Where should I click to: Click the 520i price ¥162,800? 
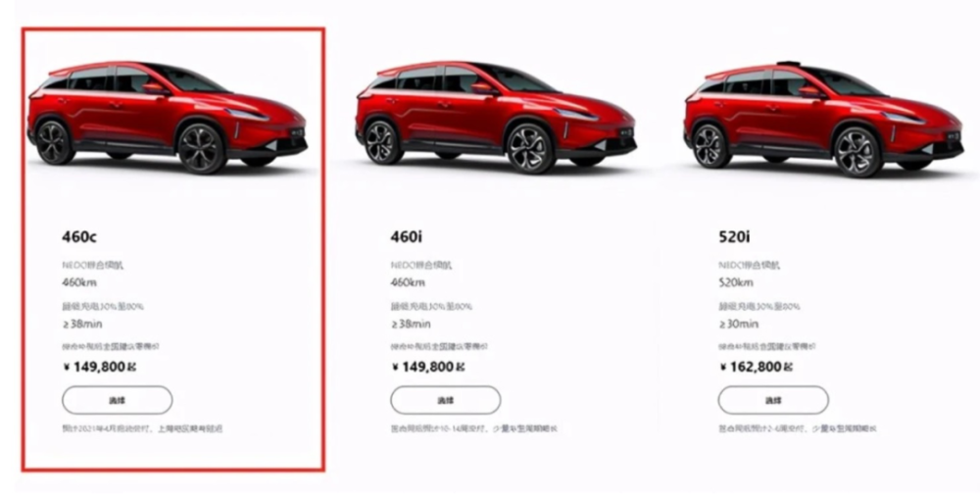pos(756,367)
